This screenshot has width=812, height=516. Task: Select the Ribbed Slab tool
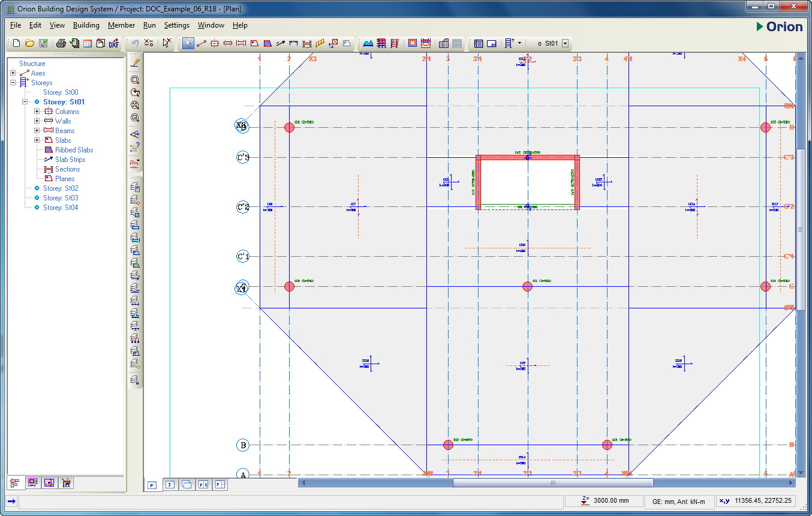(x=267, y=43)
